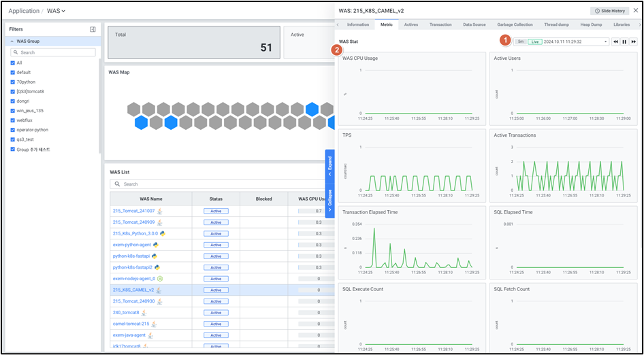Image resolution: width=644 pixels, height=355 pixels.
Task: Toggle the webflux group checkbox
Action: [x=13, y=120]
